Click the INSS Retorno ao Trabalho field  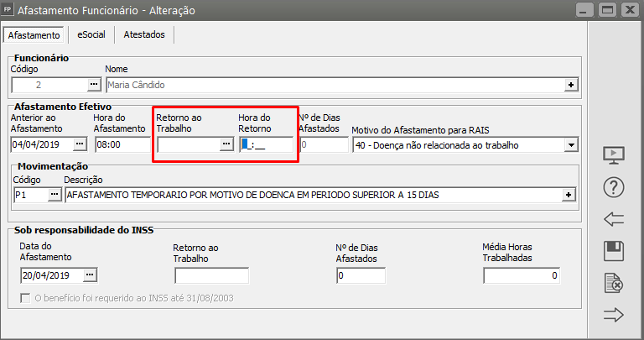212,275
